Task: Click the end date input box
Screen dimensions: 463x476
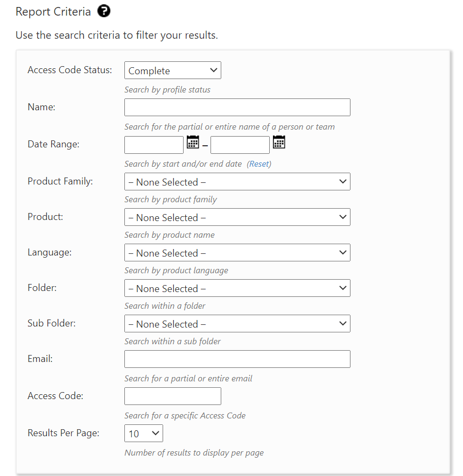Action: (240, 145)
